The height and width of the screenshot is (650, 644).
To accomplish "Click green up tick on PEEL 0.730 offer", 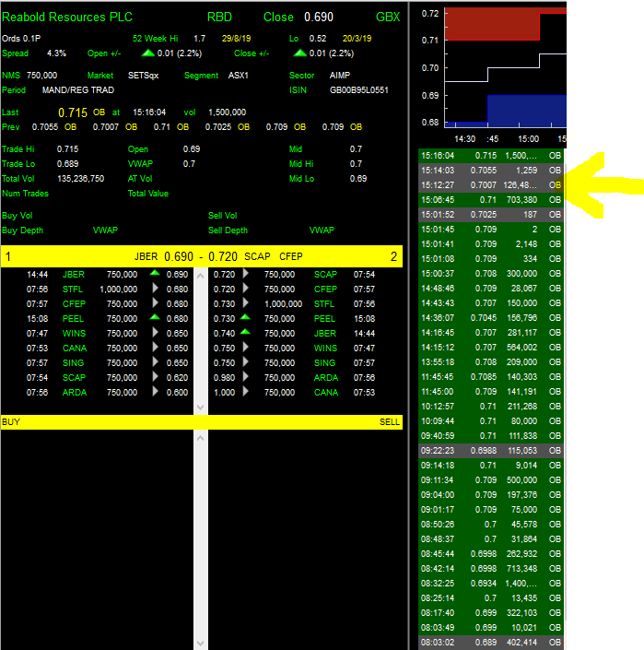I will [x=245, y=317].
